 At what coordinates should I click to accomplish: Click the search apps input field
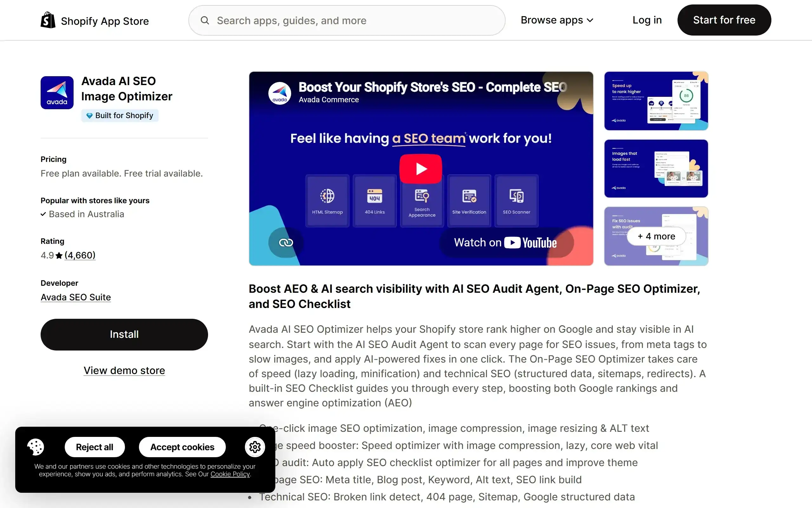tap(347, 21)
